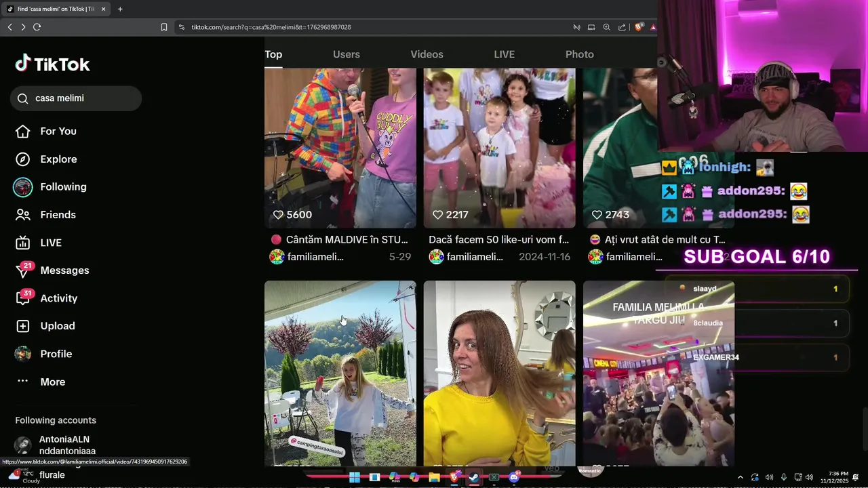
Task: Click the 5600 likes heart icon
Action: pos(278,215)
